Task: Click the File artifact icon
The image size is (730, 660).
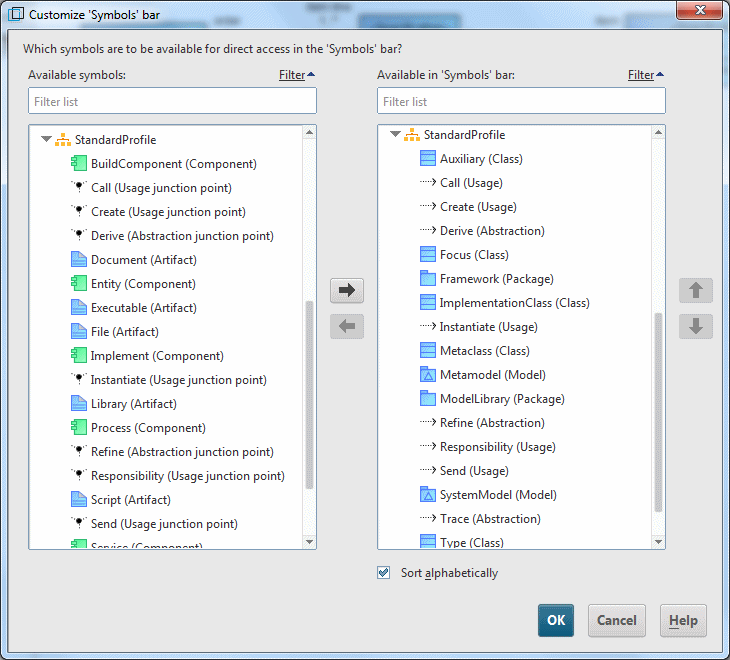Action: point(79,331)
